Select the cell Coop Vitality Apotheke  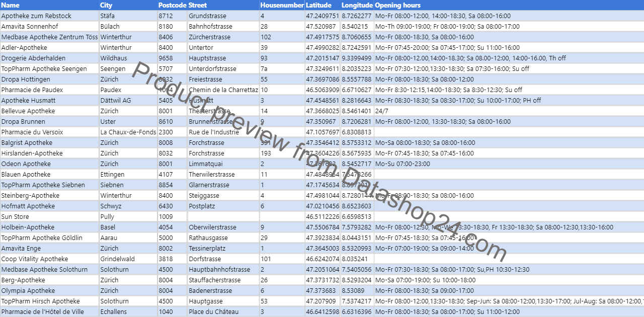point(49,259)
